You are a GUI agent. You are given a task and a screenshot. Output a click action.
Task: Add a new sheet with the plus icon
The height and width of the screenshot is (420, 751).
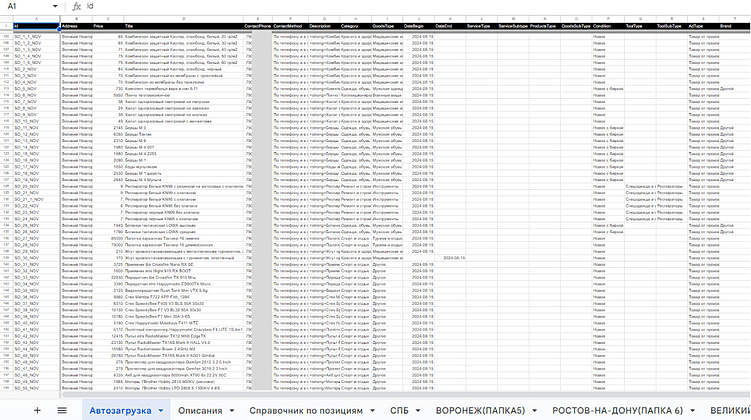(37, 410)
